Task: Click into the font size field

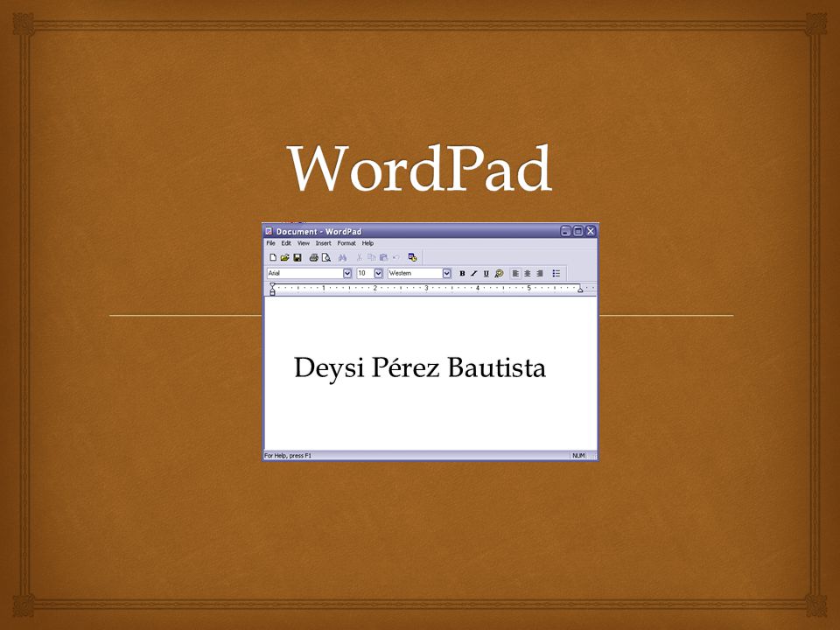Action: pyautogui.click(x=365, y=273)
